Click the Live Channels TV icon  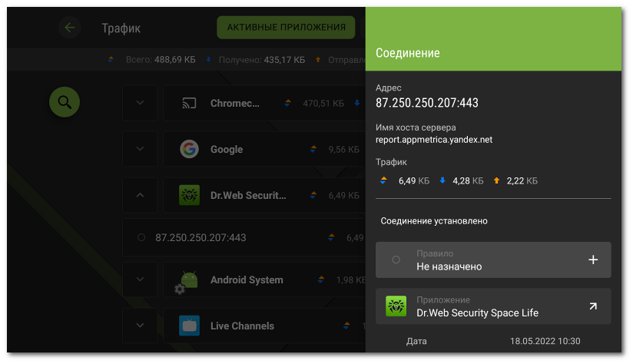189,326
